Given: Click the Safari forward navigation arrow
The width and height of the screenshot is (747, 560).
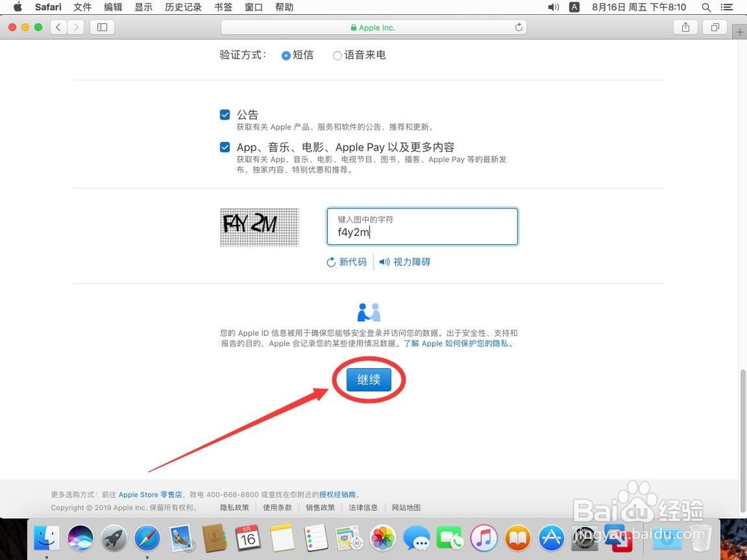Looking at the screenshot, I should [x=75, y=27].
